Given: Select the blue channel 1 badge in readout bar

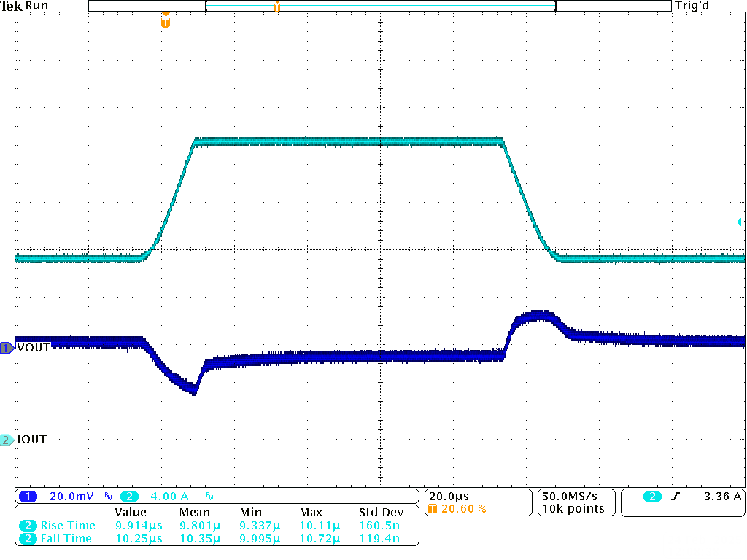Looking at the screenshot, I should [28, 497].
